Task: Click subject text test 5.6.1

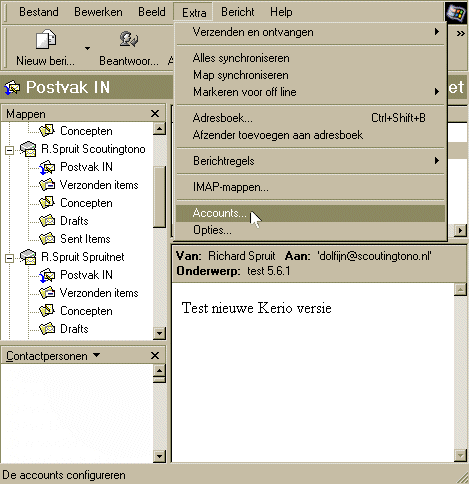Action: 268,271
